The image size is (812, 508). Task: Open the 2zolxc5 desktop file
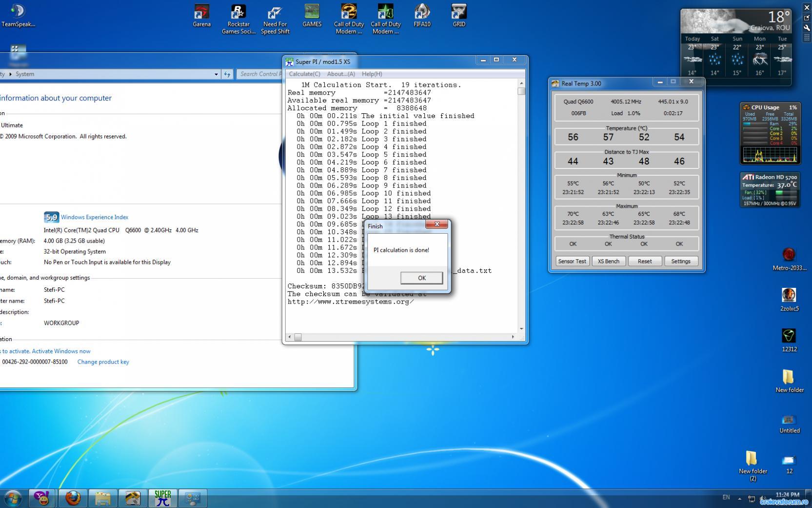tap(789, 300)
